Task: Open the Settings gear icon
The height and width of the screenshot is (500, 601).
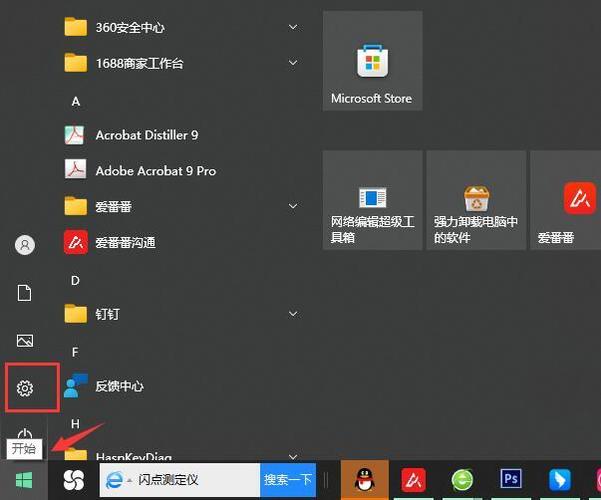Action: (25, 388)
